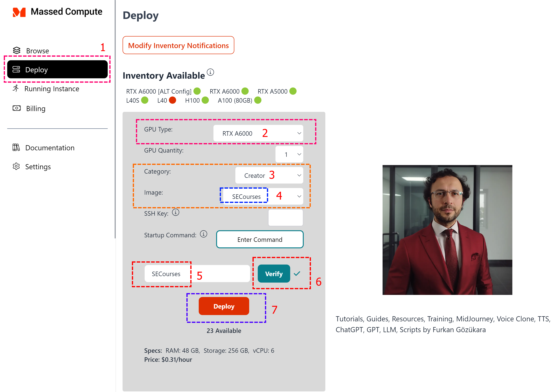Screen dimensions: 555x392
Task: Open the Browse layers icon
Action: [17, 51]
